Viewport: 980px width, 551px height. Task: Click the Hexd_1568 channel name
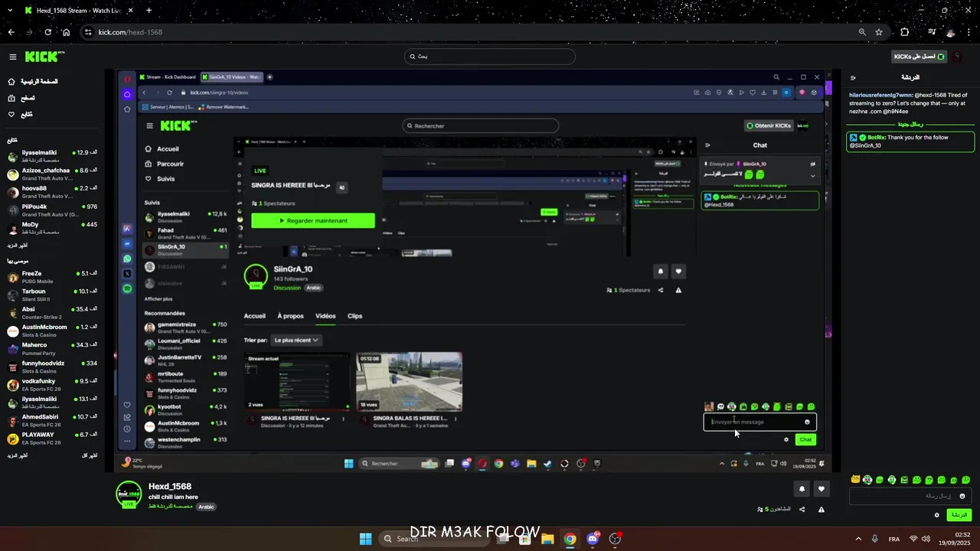[170, 487]
